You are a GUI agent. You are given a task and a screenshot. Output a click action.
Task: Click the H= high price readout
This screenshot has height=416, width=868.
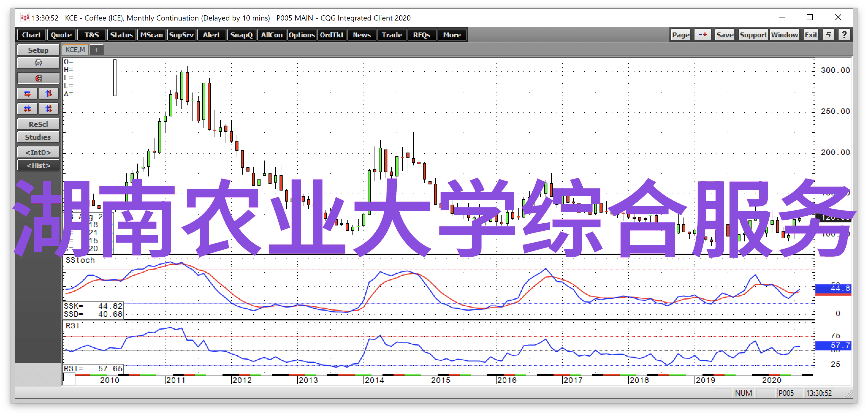point(69,70)
